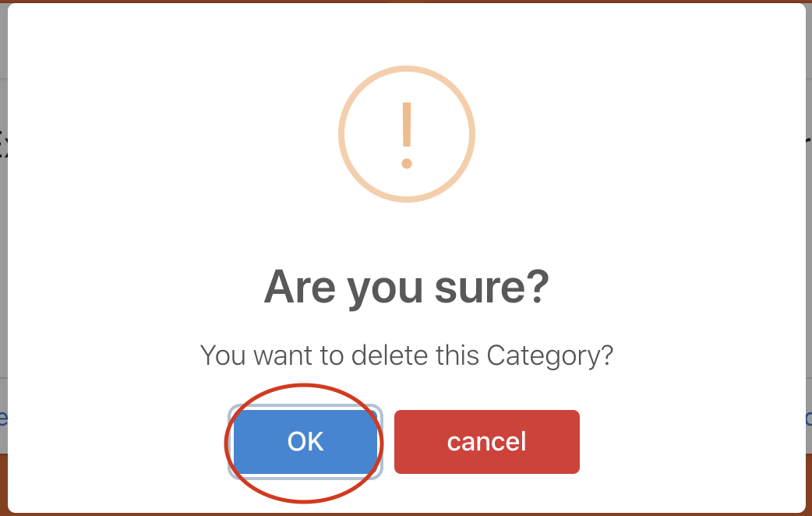Click the "Are you sure?" heading

point(406,288)
